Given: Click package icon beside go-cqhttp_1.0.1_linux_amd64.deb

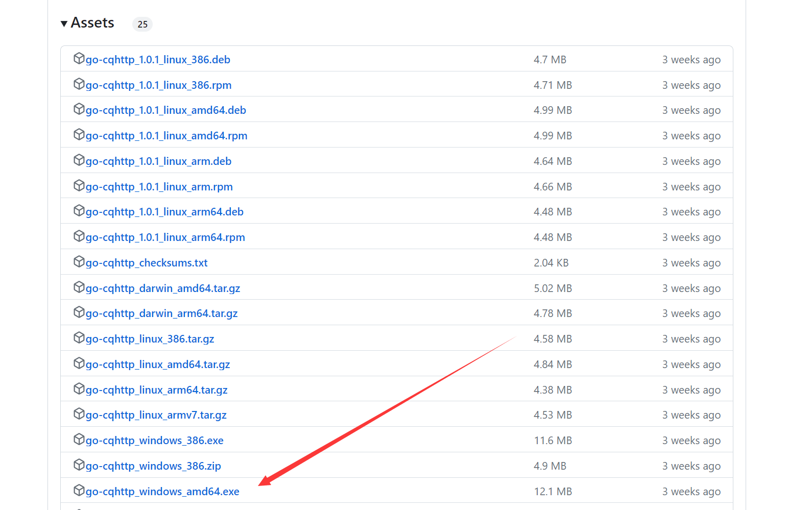Looking at the screenshot, I should coord(79,109).
